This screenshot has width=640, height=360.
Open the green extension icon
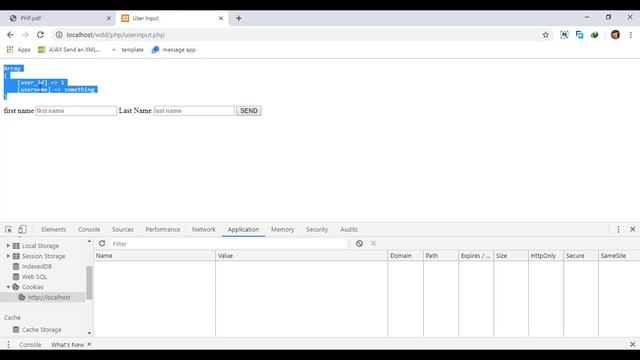(x=594, y=35)
